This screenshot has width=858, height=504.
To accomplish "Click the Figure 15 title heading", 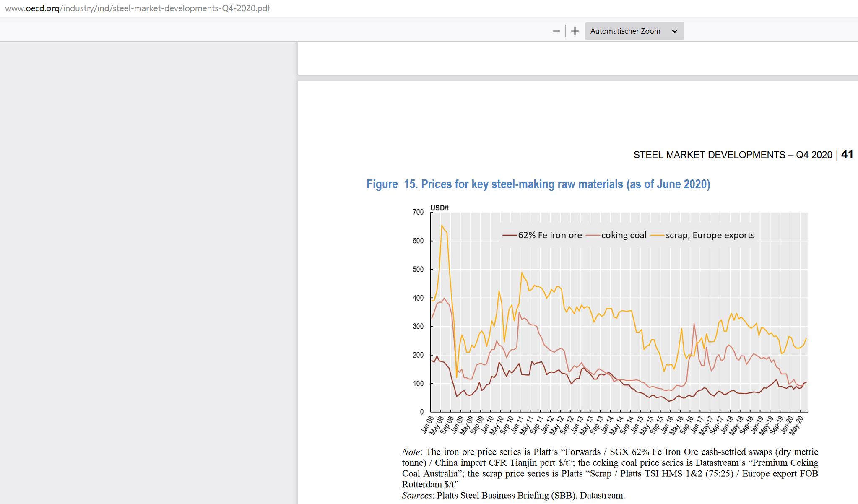I will (538, 184).
